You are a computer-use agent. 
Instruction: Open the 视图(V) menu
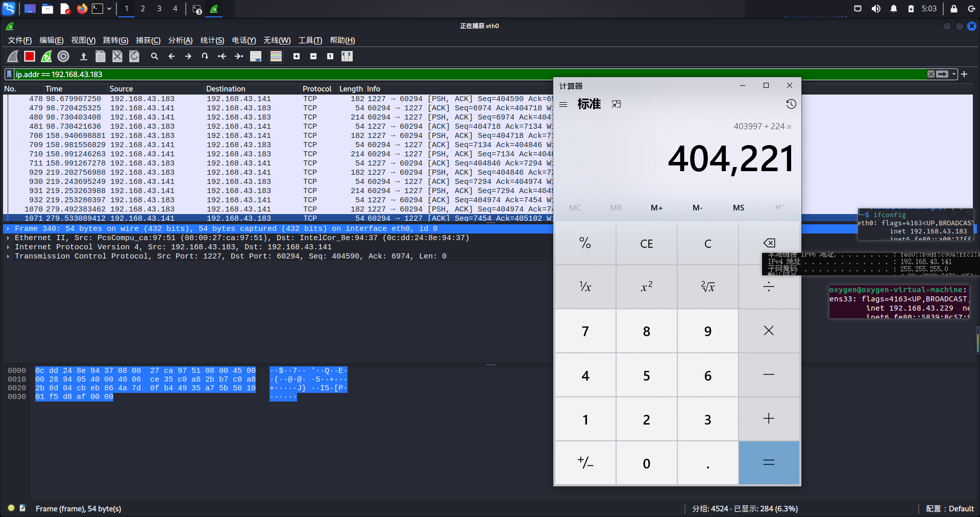coord(83,40)
